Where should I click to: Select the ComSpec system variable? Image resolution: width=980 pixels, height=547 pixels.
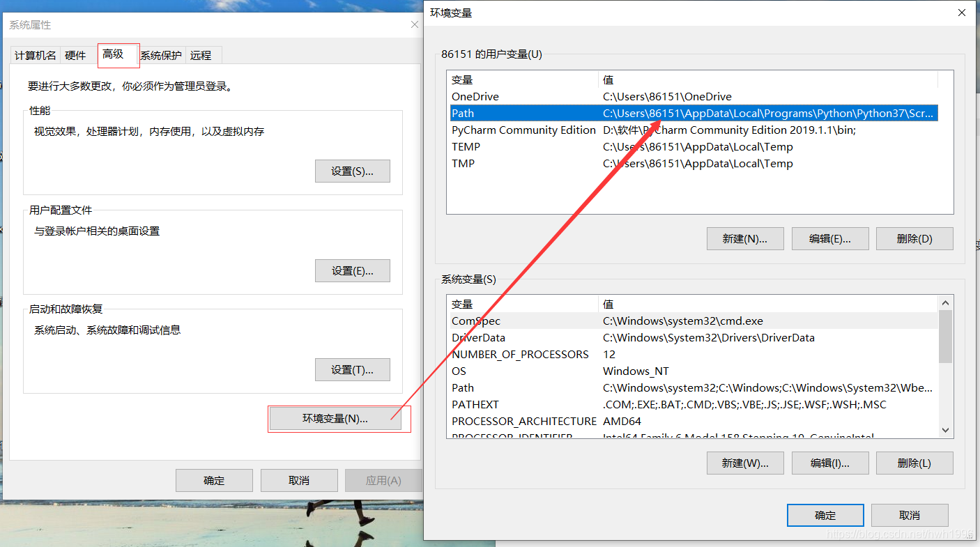pyautogui.click(x=694, y=321)
